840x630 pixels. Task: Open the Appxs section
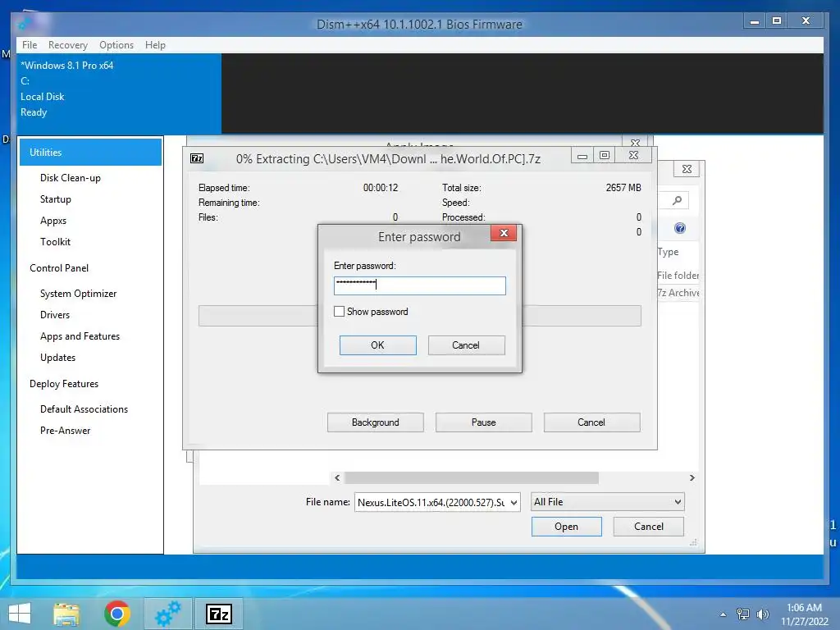point(53,221)
